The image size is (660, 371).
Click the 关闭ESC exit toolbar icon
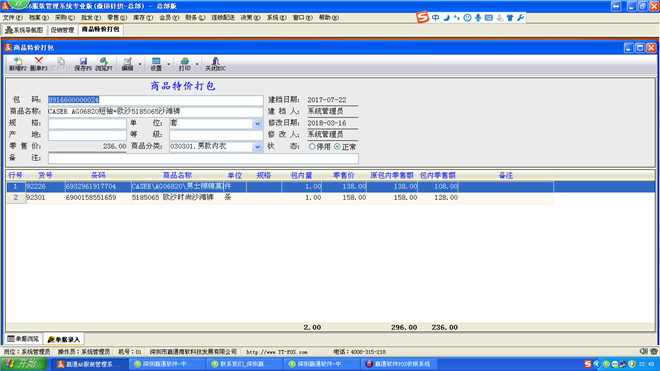click(215, 64)
